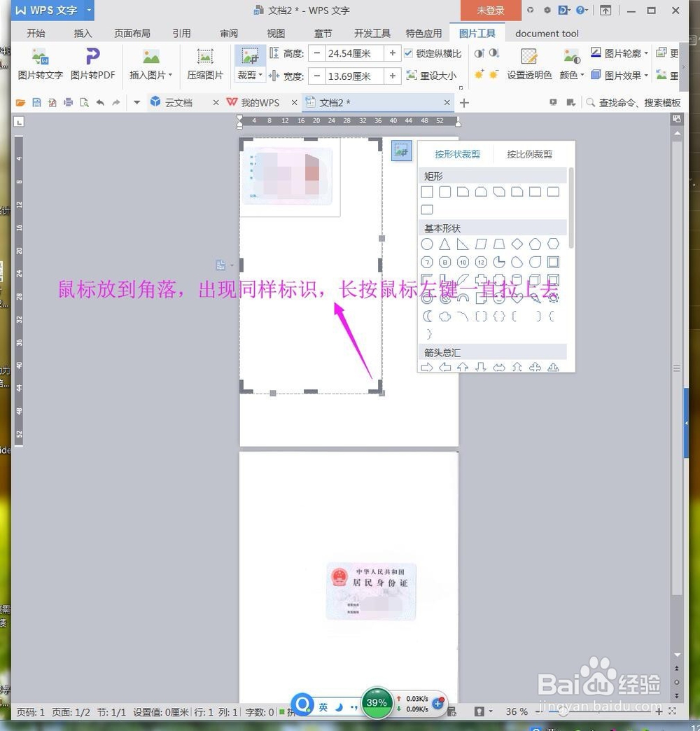This screenshot has width=700, height=731.
Task: Click the increase brightness sun icon
Action: [x=478, y=74]
